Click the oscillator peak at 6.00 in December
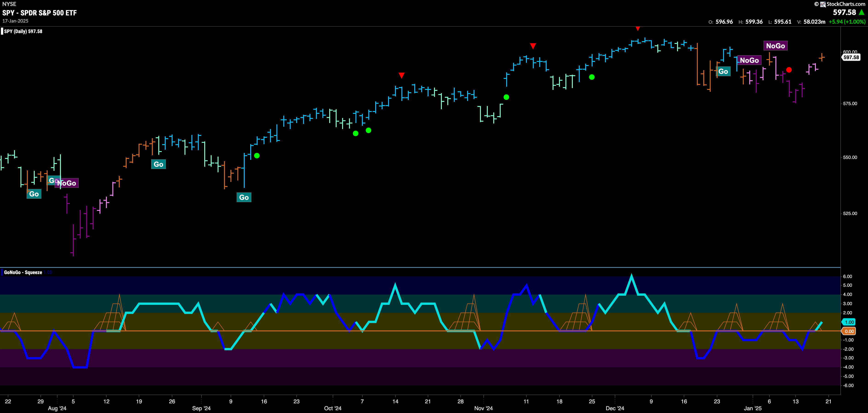Screen dimensions: 868x413 click(x=631, y=276)
